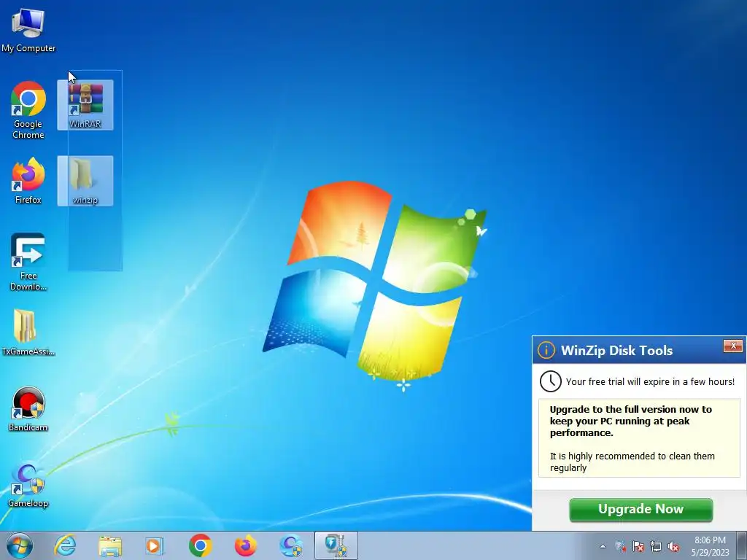Click the muted volume tray icon
747x560 pixels.
pos(673,546)
